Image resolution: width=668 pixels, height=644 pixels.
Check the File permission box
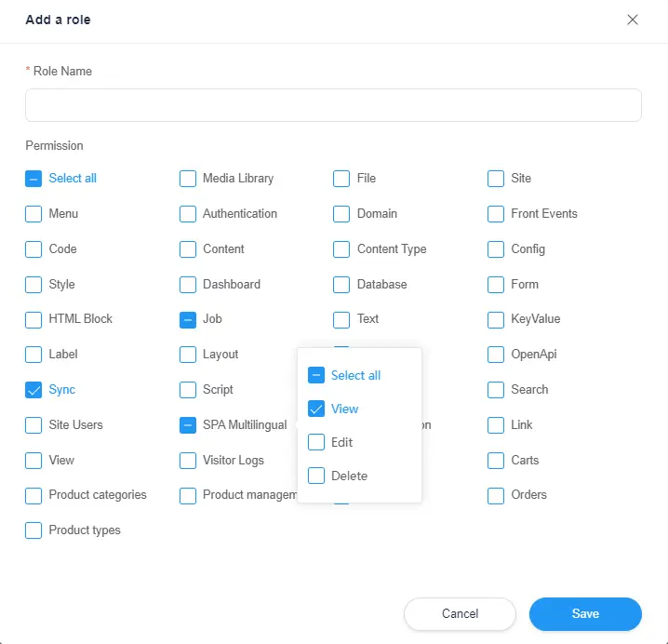(341, 179)
